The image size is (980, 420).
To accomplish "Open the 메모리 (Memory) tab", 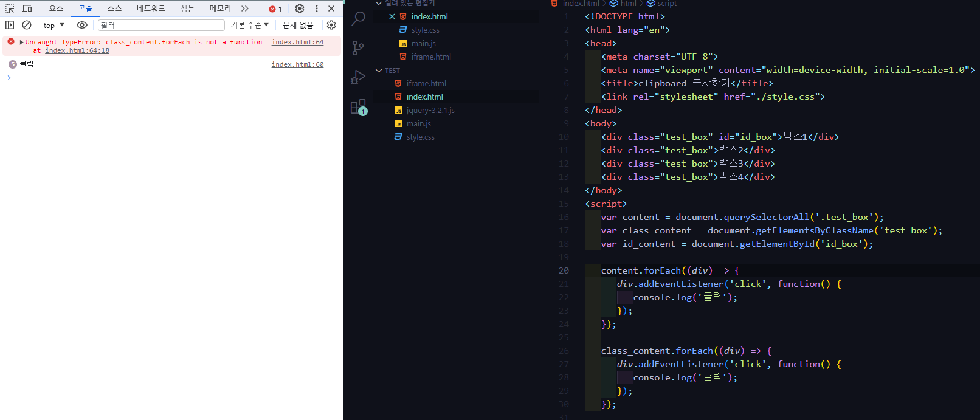I will tap(220, 9).
